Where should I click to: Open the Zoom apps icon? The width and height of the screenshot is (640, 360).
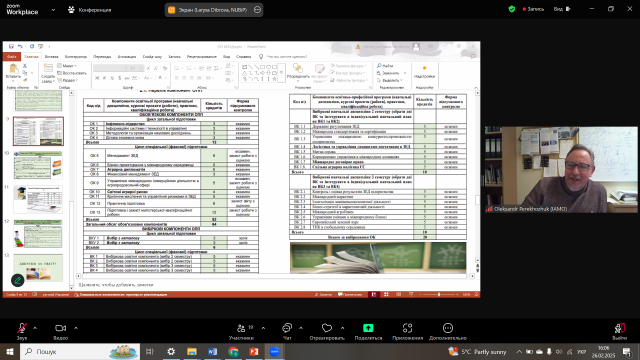407,328
